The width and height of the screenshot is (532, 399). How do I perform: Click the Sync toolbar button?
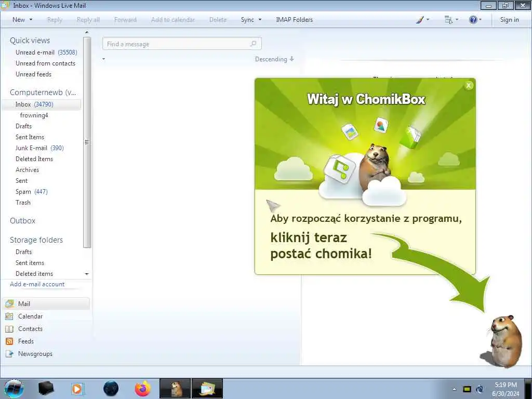click(x=247, y=20)
